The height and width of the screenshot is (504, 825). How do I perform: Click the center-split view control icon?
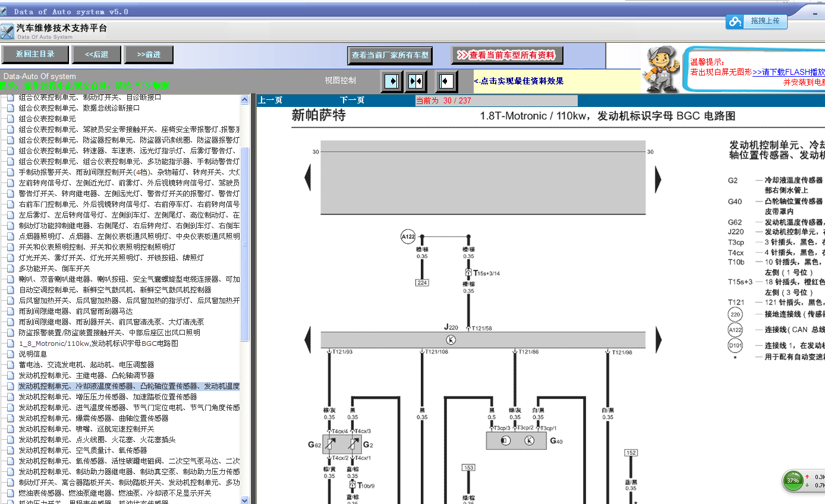tap(415, 81)
